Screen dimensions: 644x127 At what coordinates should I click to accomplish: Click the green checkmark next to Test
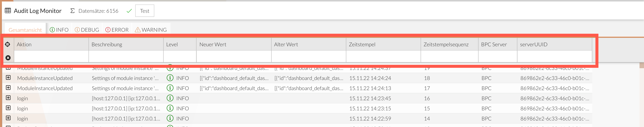tap(129, 11)
